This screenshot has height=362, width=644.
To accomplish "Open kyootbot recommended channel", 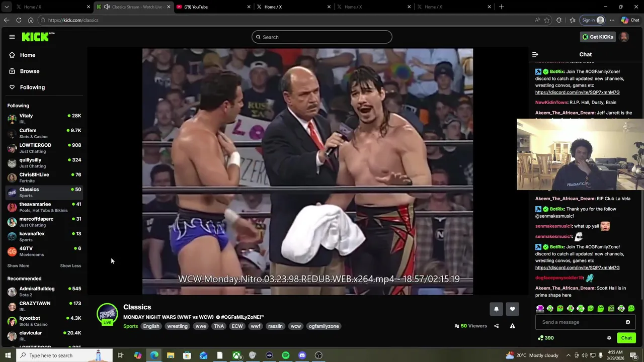I will 44,321.
